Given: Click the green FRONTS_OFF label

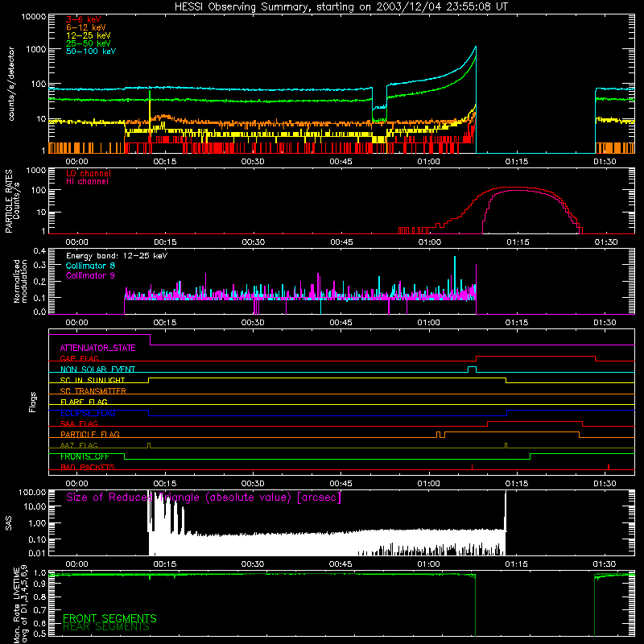Looking at the screenshot, I should (x=85, y=456).
